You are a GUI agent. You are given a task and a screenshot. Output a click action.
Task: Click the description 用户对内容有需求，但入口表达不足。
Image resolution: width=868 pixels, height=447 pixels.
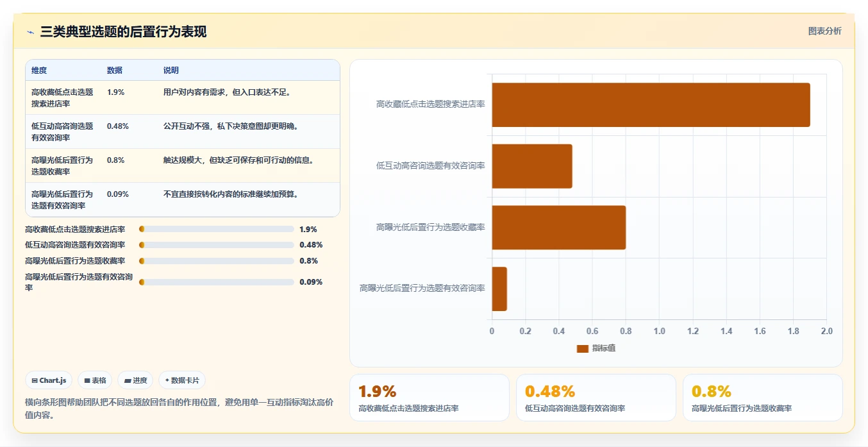pos(228,92)
